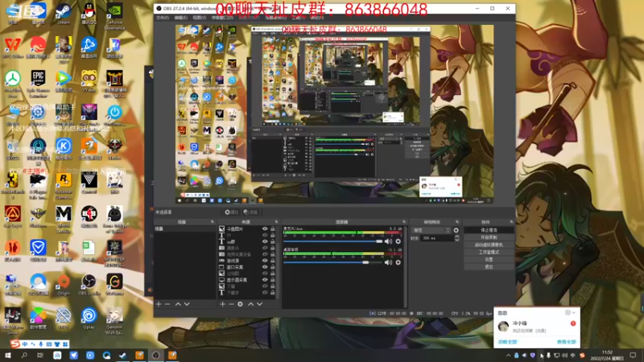Click 忽略全部 in QQ message popup

point(508,342)
